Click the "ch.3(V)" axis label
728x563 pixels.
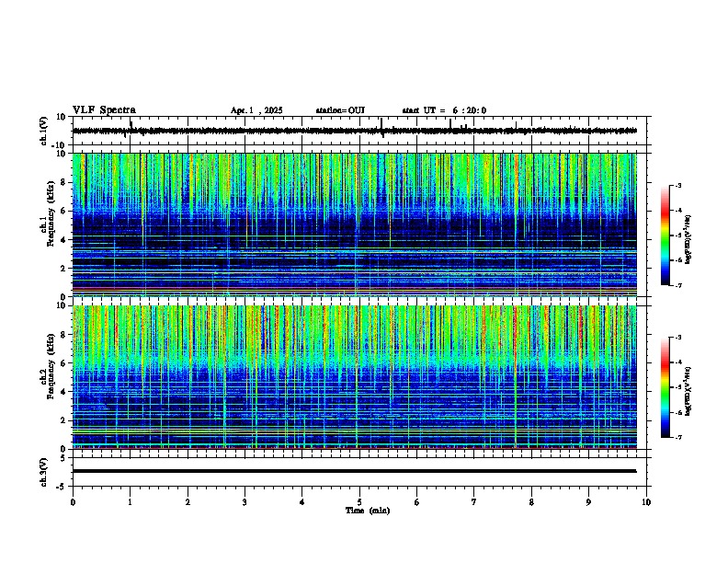(44, 472)
